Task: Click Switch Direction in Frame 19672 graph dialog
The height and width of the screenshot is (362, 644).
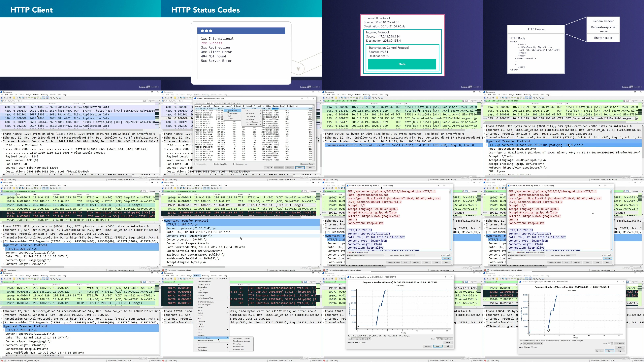Action: tap(448, 339)
